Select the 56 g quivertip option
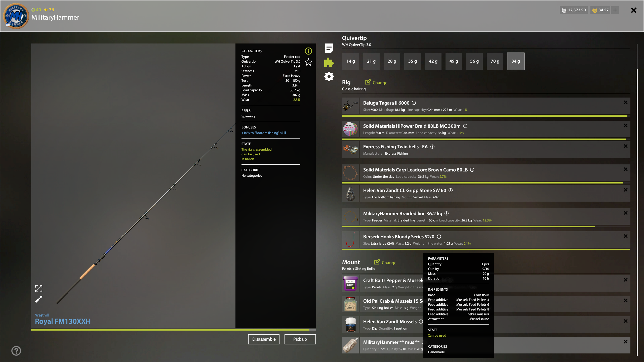Viewport: 644px width, 362px height. click(474, 61)
